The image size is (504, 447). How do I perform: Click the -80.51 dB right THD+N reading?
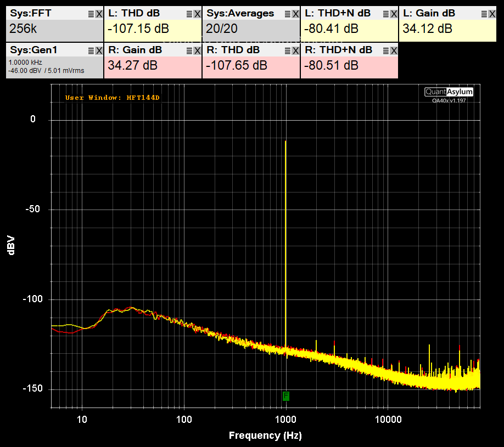pyautogui.click(x=332, y=65)
